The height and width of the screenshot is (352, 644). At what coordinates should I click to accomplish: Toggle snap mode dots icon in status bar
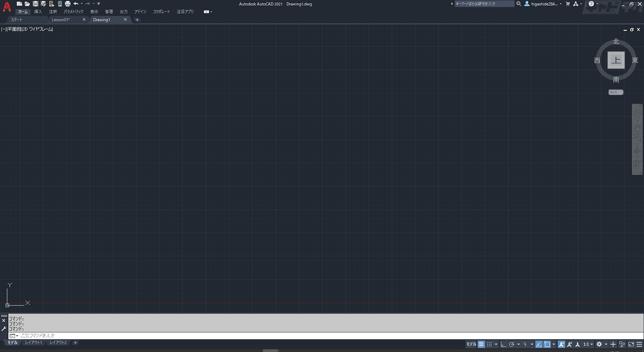[489, 344]
